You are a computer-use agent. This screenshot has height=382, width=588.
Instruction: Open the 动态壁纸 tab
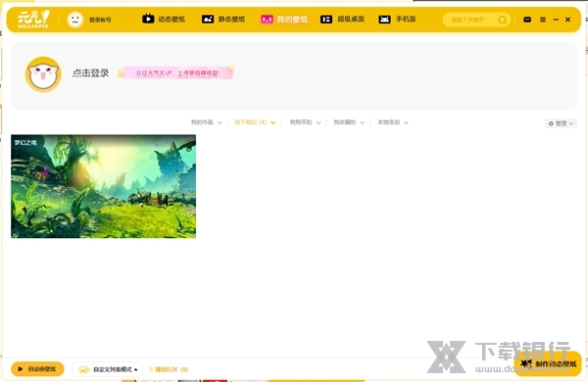click(x=164, y=19)
